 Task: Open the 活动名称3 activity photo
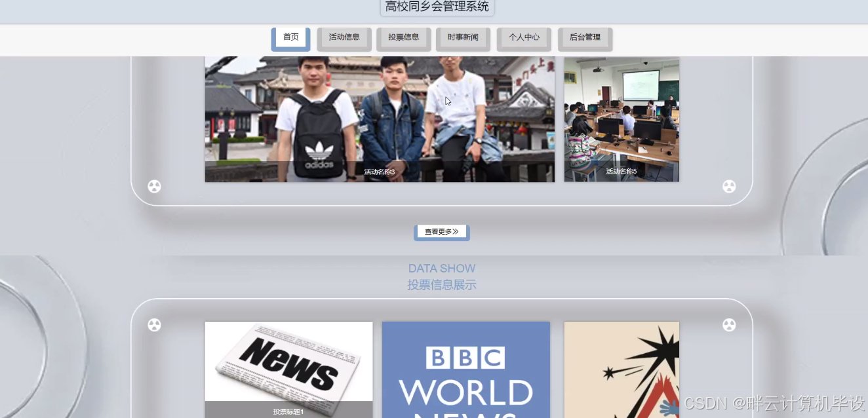tap(380, 119)
